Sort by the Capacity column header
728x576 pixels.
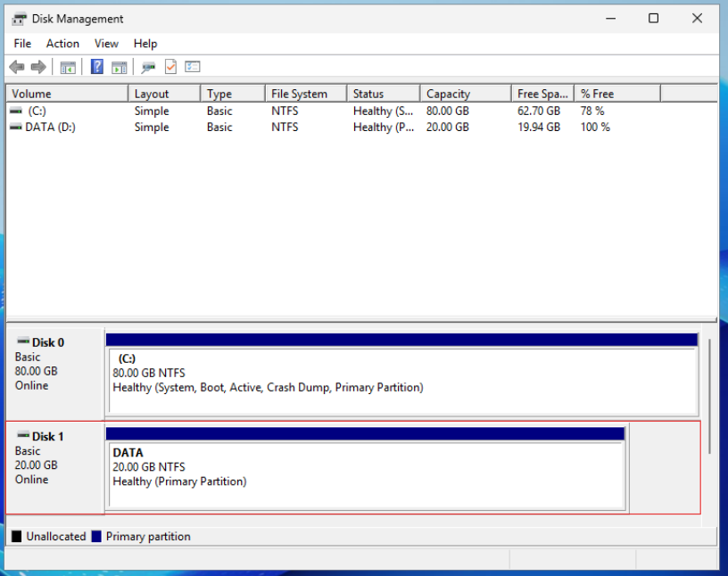point(466,94)
